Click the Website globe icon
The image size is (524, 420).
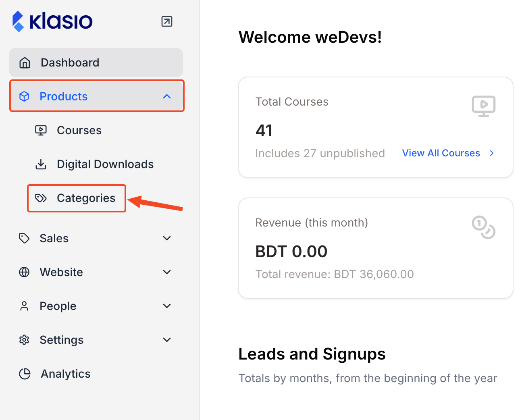click(24, 272)
